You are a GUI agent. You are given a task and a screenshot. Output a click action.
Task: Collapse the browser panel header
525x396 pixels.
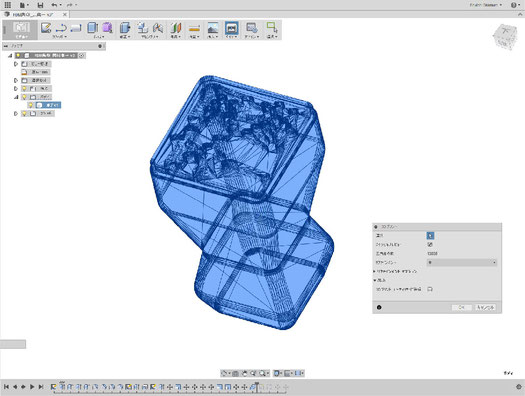pyautogui.click(x=6, y=46)
